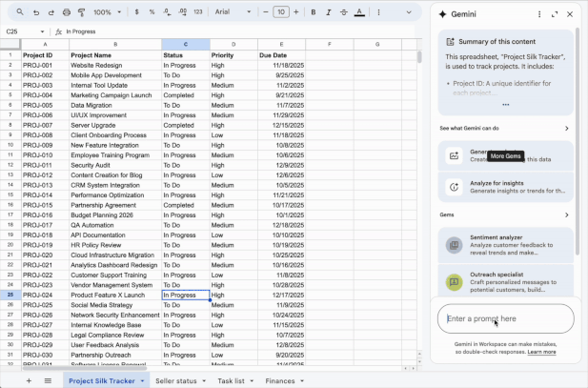Open the all sheets list icon
The image size is (588, 388).
[x=48, y=380]
